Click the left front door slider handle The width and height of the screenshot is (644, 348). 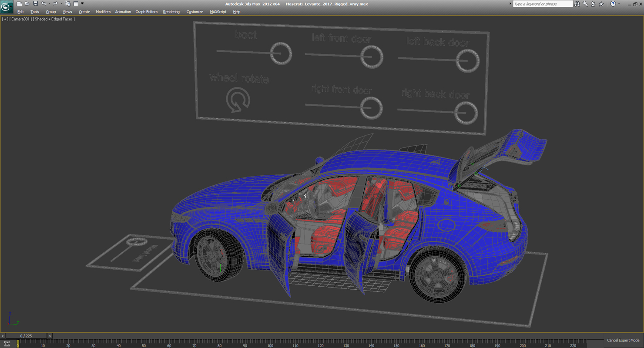(372, 57)
